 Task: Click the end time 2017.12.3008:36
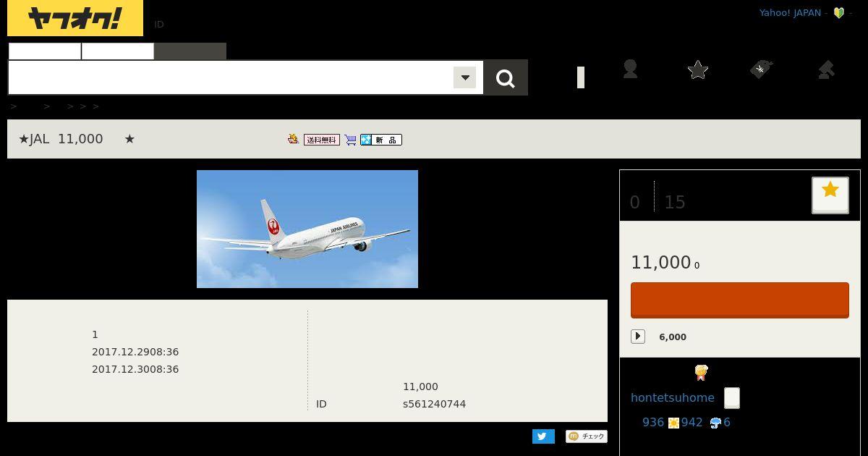point(135,369)
